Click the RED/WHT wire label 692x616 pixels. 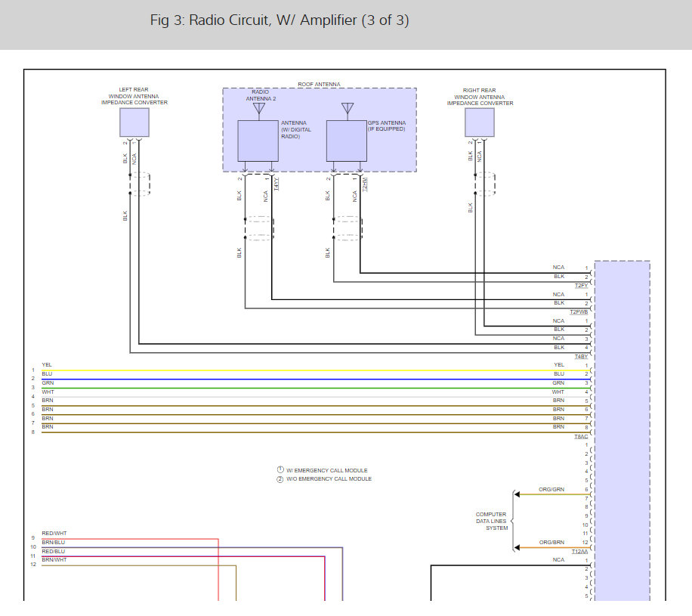pyautogui.click(x=54, y=534)
